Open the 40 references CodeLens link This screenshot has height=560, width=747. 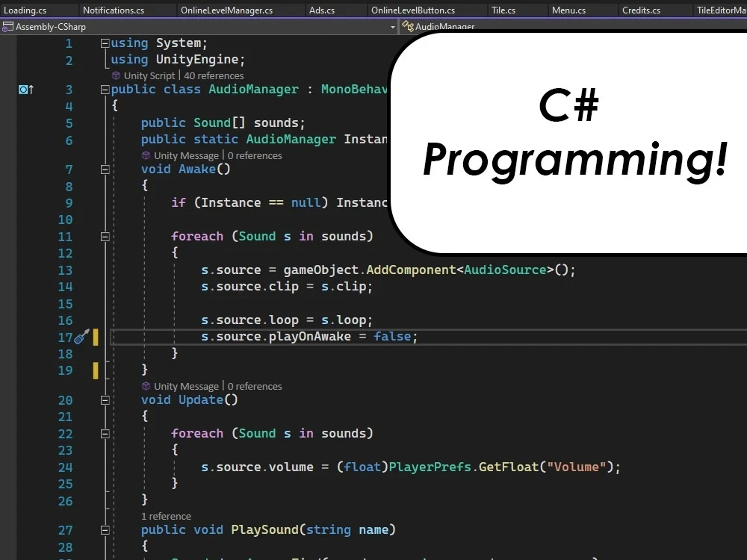(214, 75)
